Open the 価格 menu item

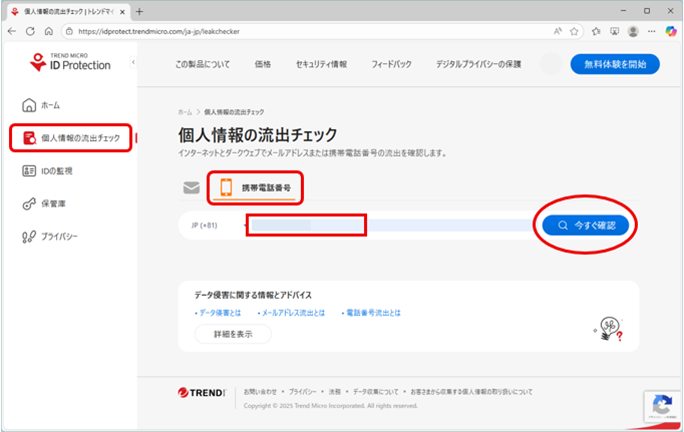point(263,64)
